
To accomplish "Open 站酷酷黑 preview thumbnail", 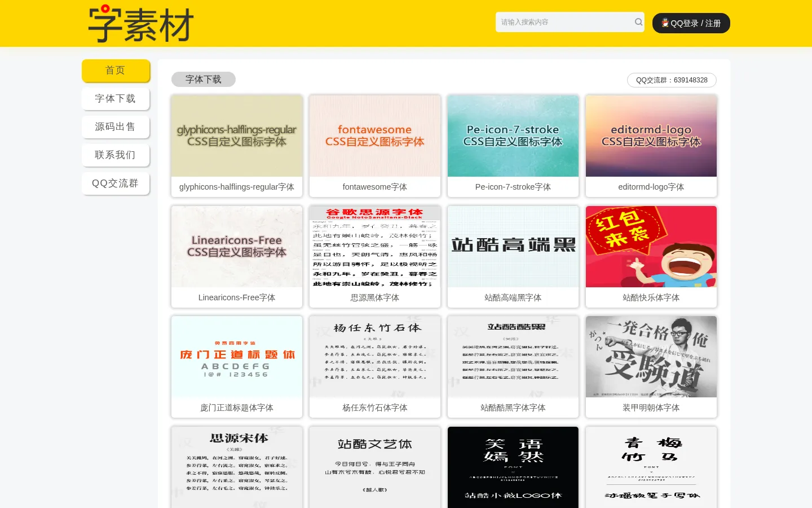I will click(513, 357).
